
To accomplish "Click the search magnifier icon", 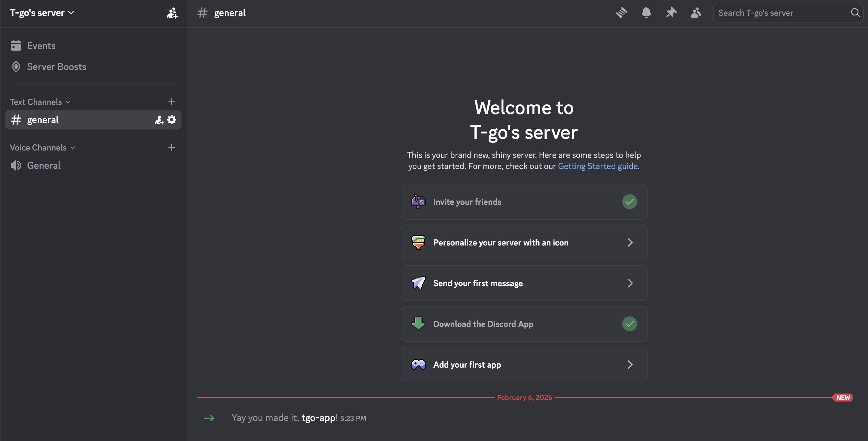I will pos(855,12).
